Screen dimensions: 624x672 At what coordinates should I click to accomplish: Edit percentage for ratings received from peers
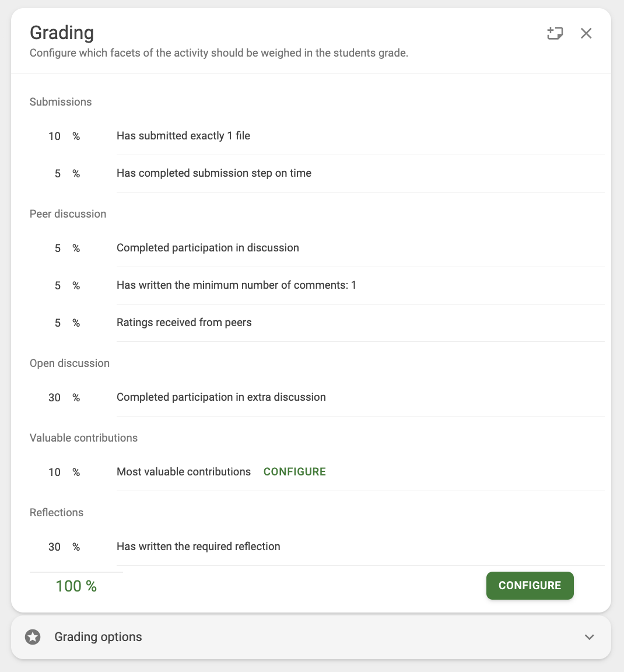[x=54, y=323]
